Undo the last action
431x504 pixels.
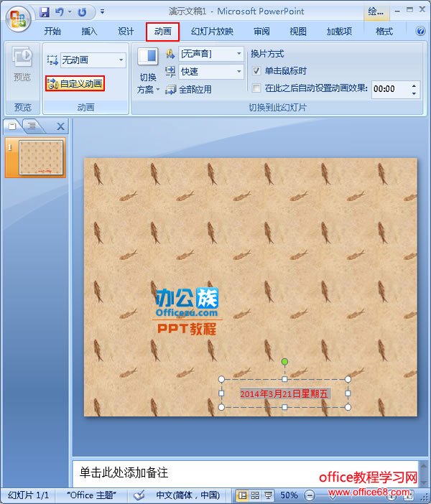pos(60,12)
